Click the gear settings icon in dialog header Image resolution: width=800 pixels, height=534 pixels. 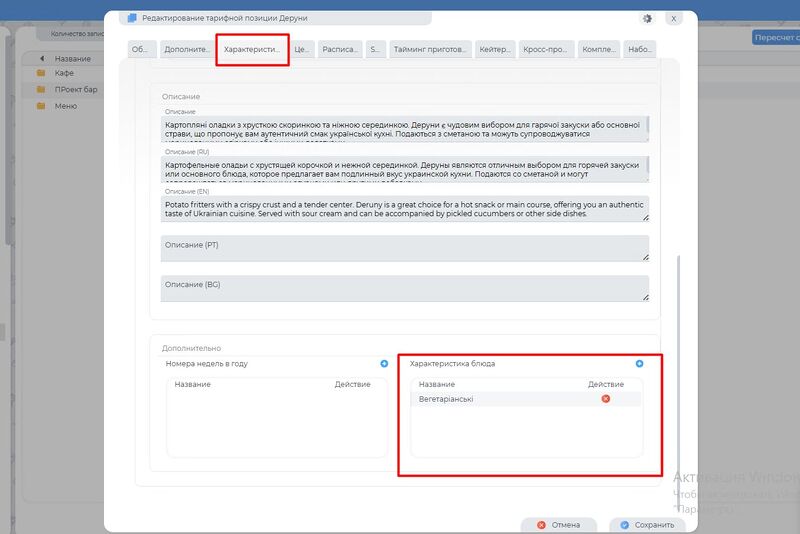[x=646, y=18]
